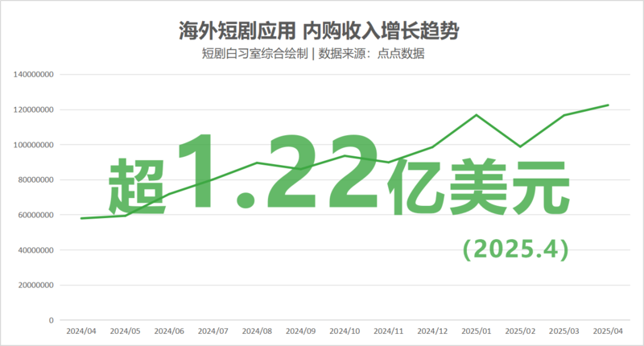Select the 2024/06 x-axis label
This screenshot has height=346, width=644.
[x=169, y=331]
